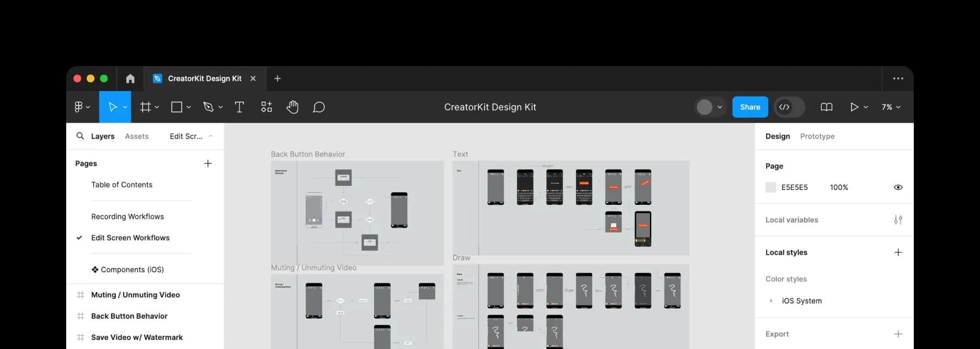Select the Muting / Unmuting Video canvas label
980x349 pixels.
pos(313,268)
